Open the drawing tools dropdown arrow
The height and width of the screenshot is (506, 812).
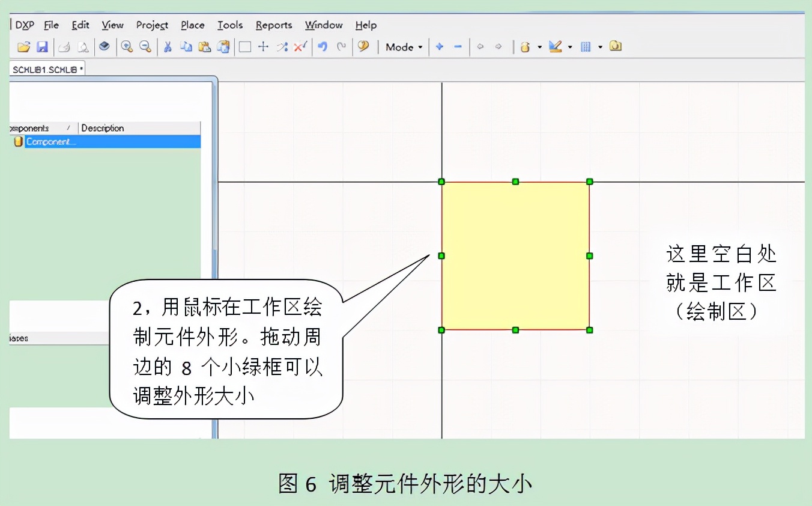pyautogui.click(x=569, y=47)
